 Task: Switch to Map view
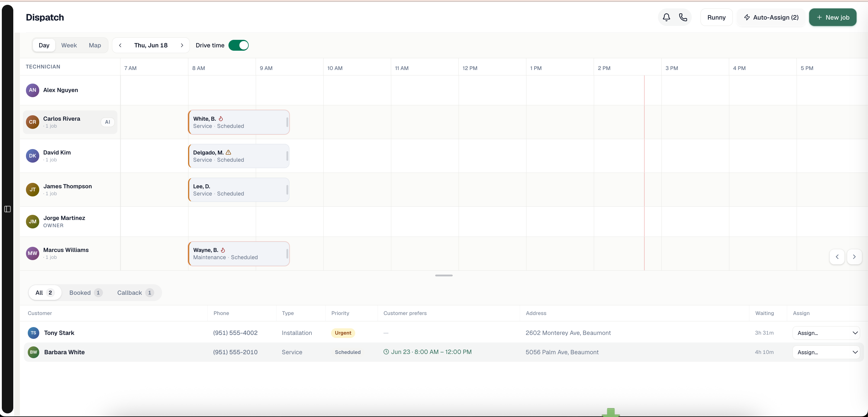95,45
